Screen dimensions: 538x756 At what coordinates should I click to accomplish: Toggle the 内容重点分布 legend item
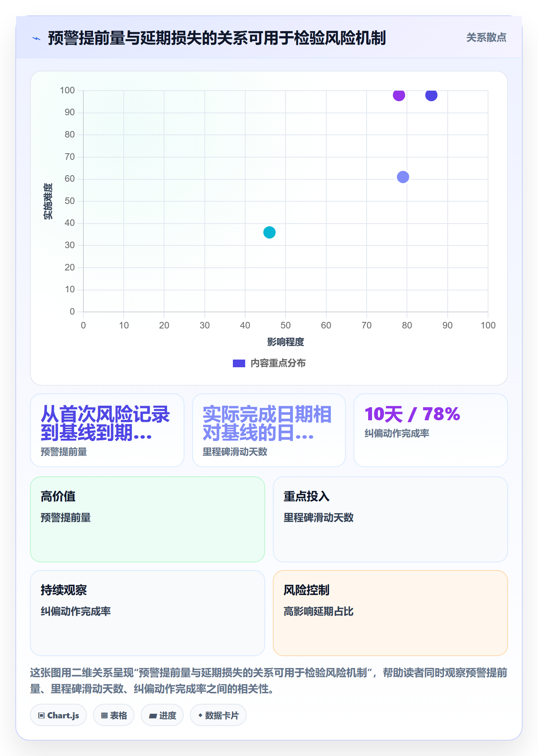pyautogui.click(x=269, y=363)
